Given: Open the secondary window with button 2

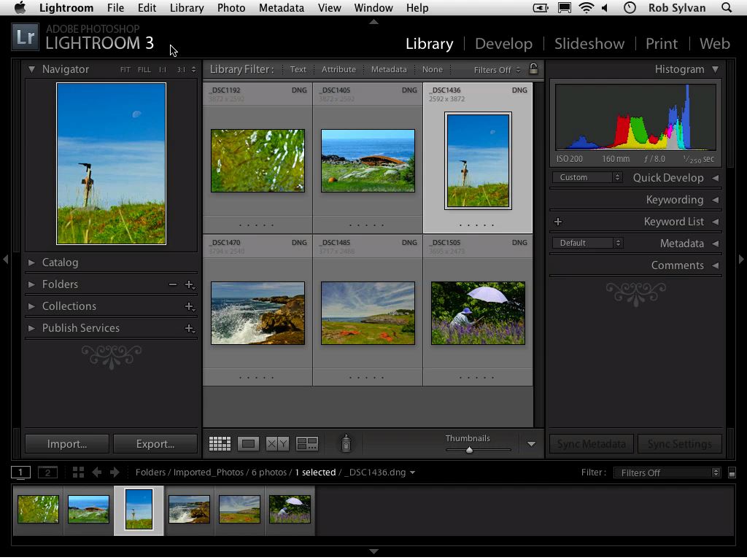Looking at the screenshot, I should (47, 472).
